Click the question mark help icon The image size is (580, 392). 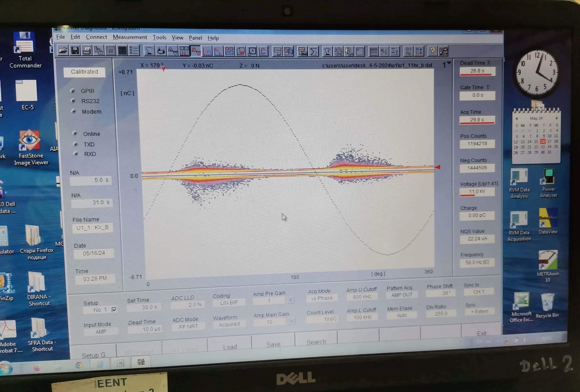coord(432,51)
